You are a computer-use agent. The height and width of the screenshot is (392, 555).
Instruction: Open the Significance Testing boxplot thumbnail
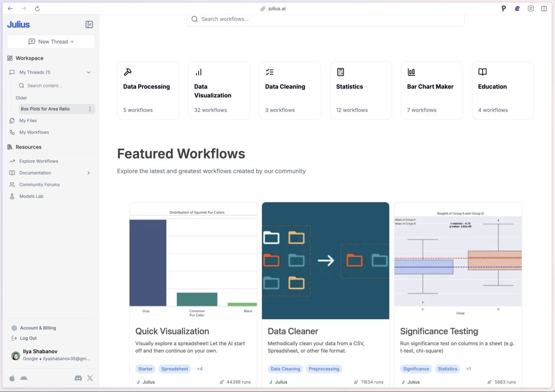[458, 261]
